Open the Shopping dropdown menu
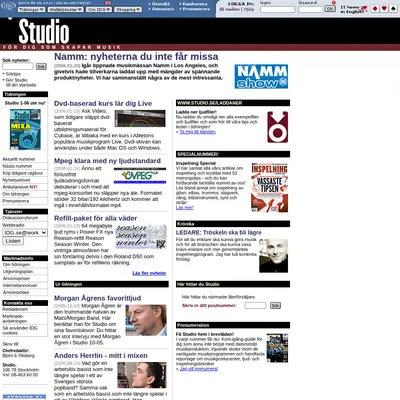Image resolution: width=400 pixels, height=400 pixels. click(x=128, y=10)
